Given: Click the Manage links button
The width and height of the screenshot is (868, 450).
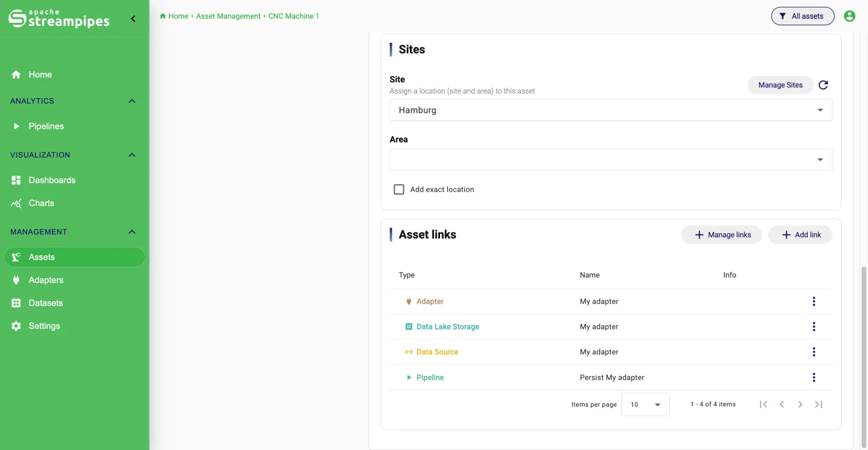Looking at the screenshot, I should point(722,235).
